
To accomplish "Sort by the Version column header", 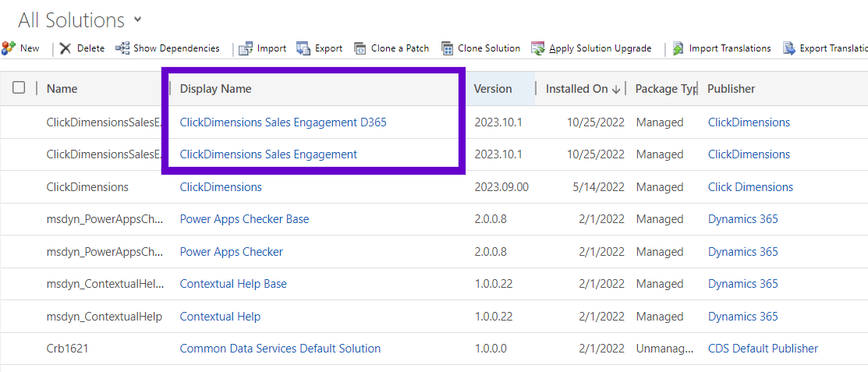I will point(493,89).
